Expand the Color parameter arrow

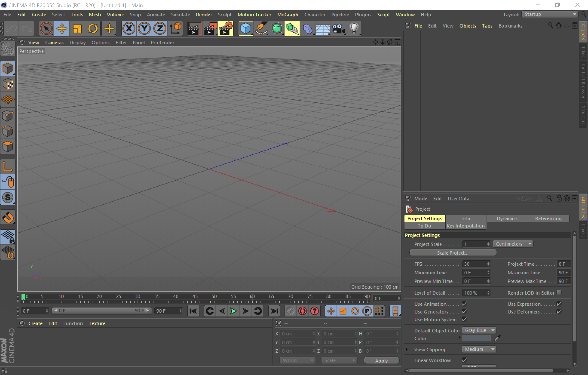pos(459,338)
